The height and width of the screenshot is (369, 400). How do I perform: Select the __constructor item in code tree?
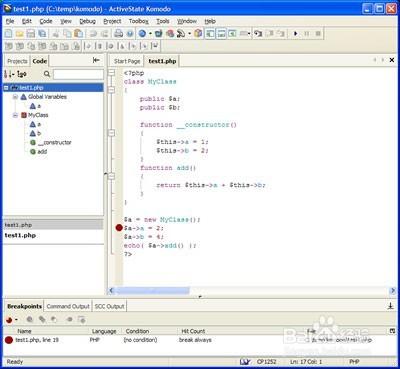(x=54, y=143)
